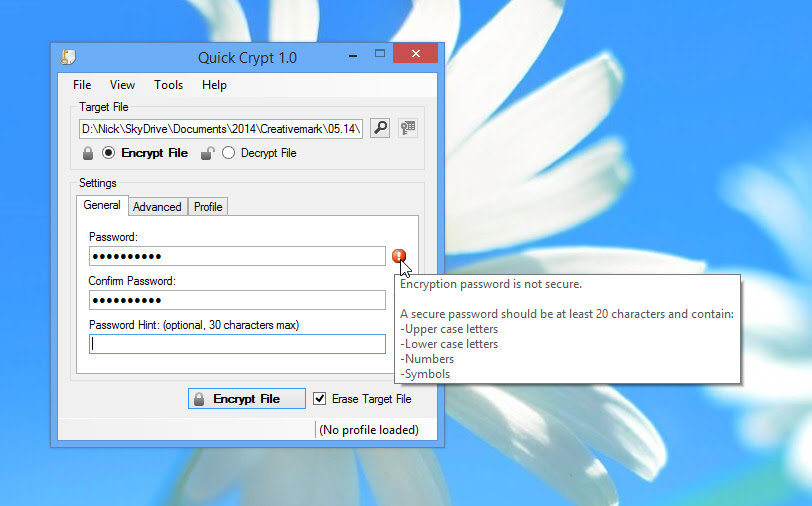
Task: Click the '(No profile loaded)' status text
Action: [369, 430]
